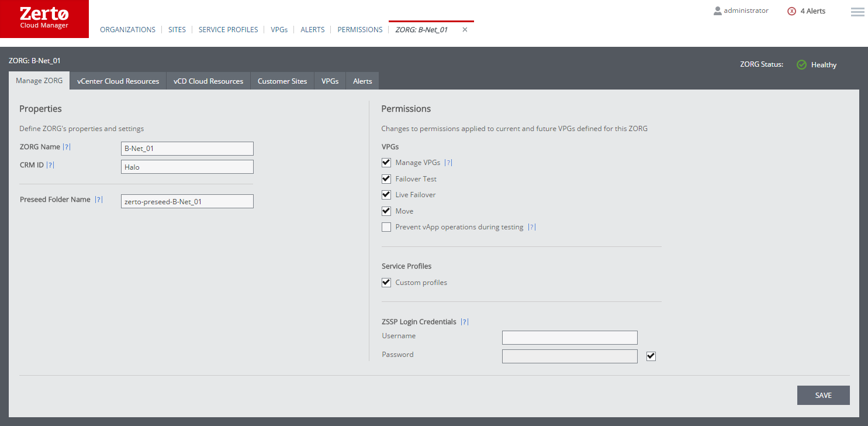The image size is (868, 426).
Task: Go to the SITES top menu
Action: 177,30
